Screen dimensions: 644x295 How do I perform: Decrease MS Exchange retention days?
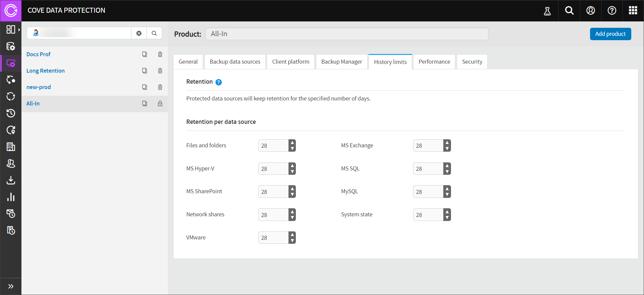pyautogui.click(x=447, y=149)
